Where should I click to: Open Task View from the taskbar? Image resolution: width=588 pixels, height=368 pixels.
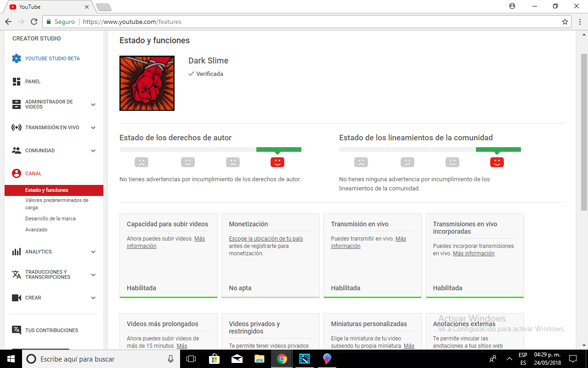tap(192, 359)
